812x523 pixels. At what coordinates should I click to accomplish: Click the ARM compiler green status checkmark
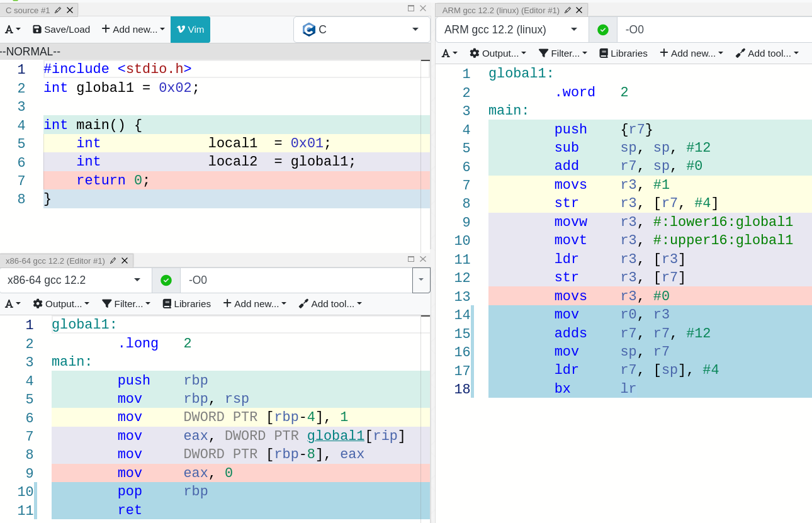[x=603, y=30]
